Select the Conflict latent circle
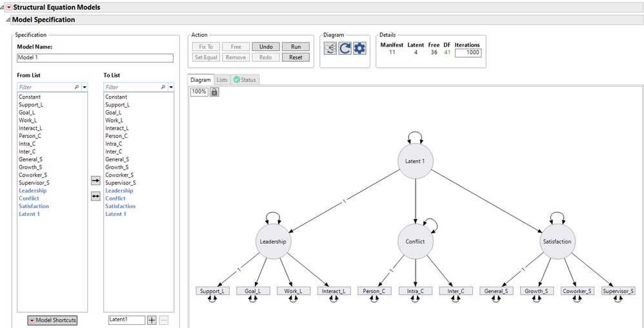The width and height of the screenshot is (644, 328). coord(416,242)
